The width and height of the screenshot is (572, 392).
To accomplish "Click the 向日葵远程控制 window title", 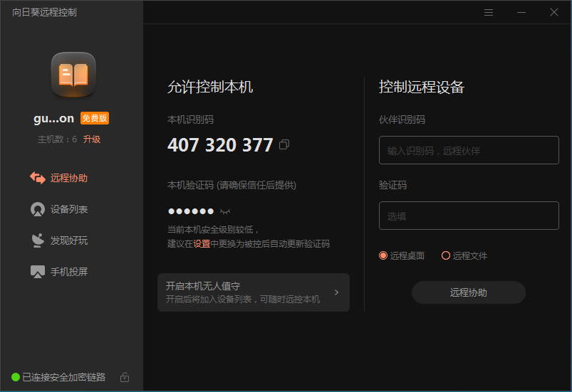I will 44,12.
